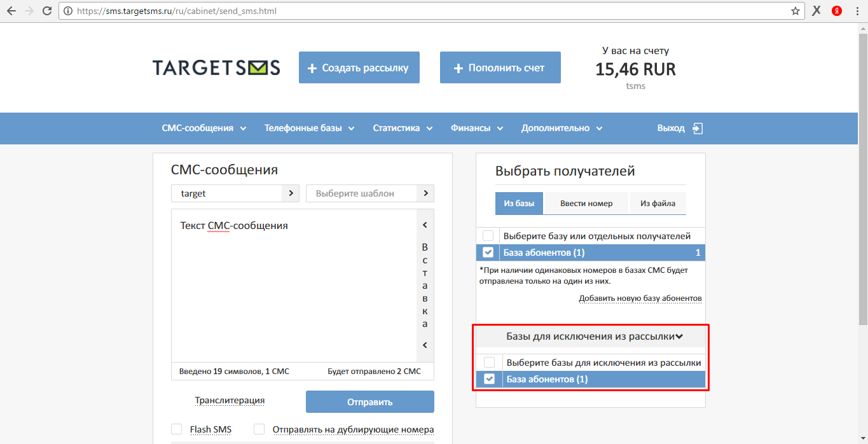Click lower arrow of the Вставка panel
This screenshot has height=444, width=868.
[425, 345]
